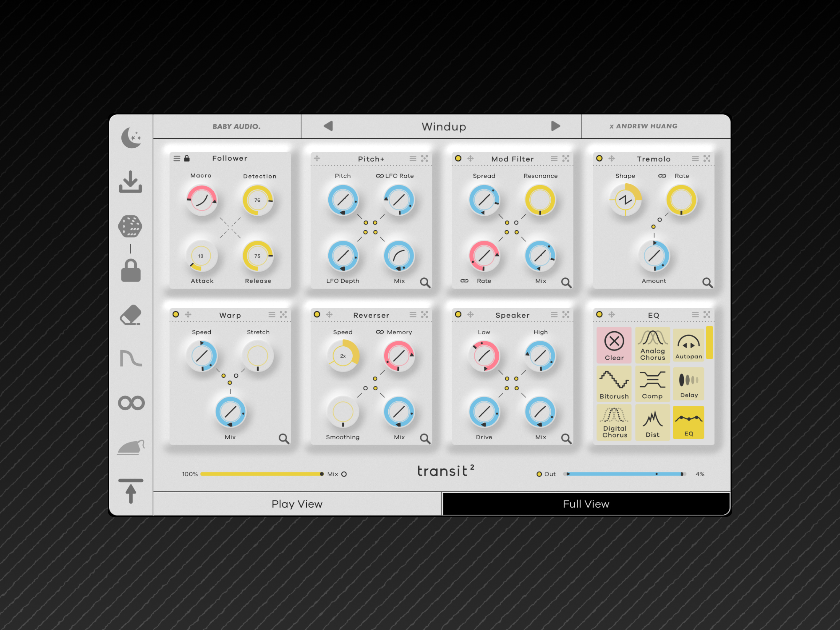Image resolution: width=840 pixels, height=630 pixels.
Task: Click the upward arrow icon in sidebar
Action: click(x=131, y=491)
